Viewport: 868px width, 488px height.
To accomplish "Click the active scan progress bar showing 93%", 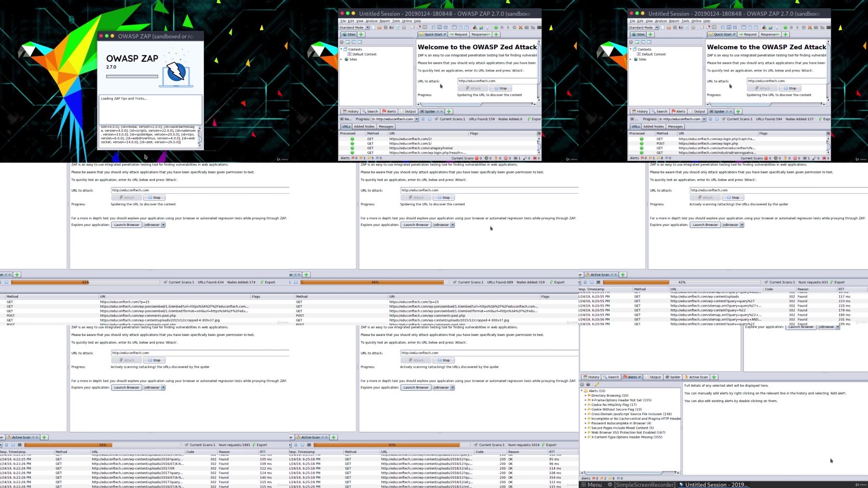I will coord(392,445).
